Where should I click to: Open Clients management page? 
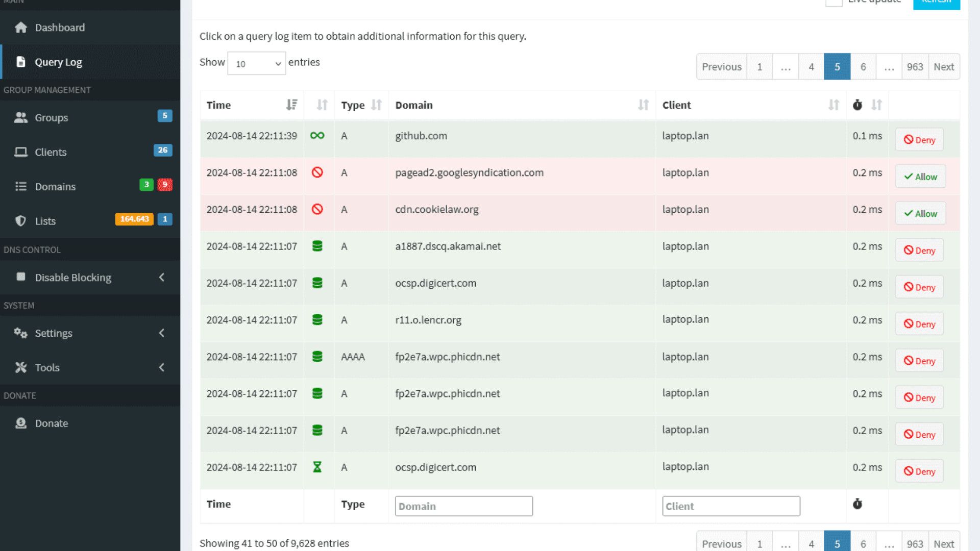pyautogui.click(x=90, y=152)
